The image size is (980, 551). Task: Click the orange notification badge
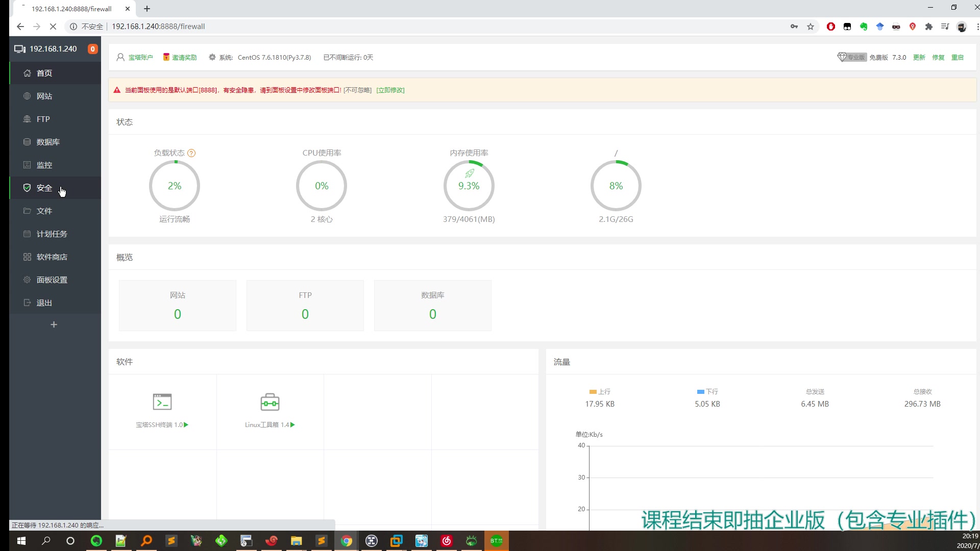pos(92,49)
